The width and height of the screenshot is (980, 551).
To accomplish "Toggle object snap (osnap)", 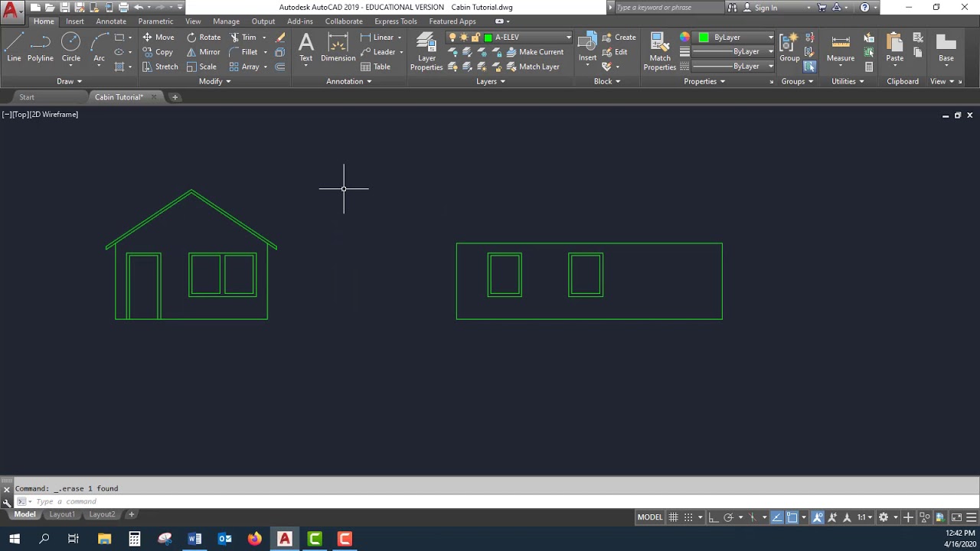I will point(792,517).
